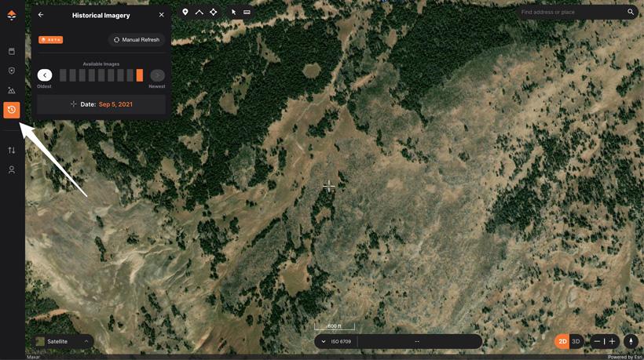Viewport: 644px width, 360px height.
Task: Zoom in with the plus button
Action: 612,341
